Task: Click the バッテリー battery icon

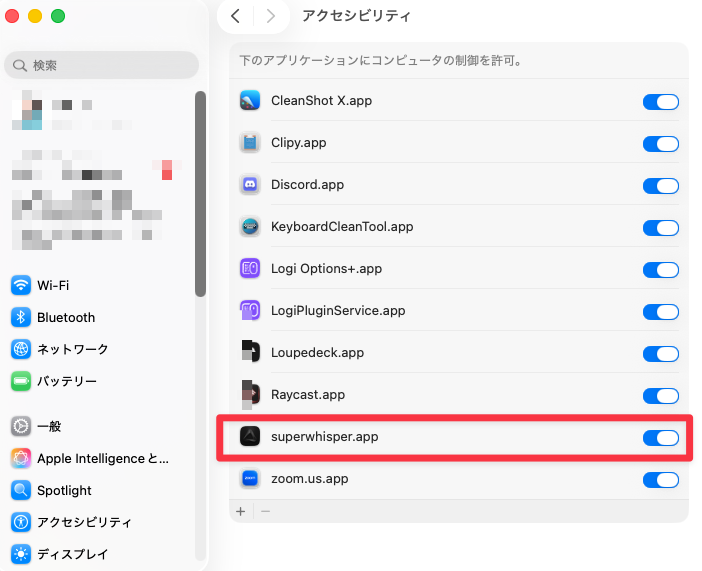Action: (21, 381)
